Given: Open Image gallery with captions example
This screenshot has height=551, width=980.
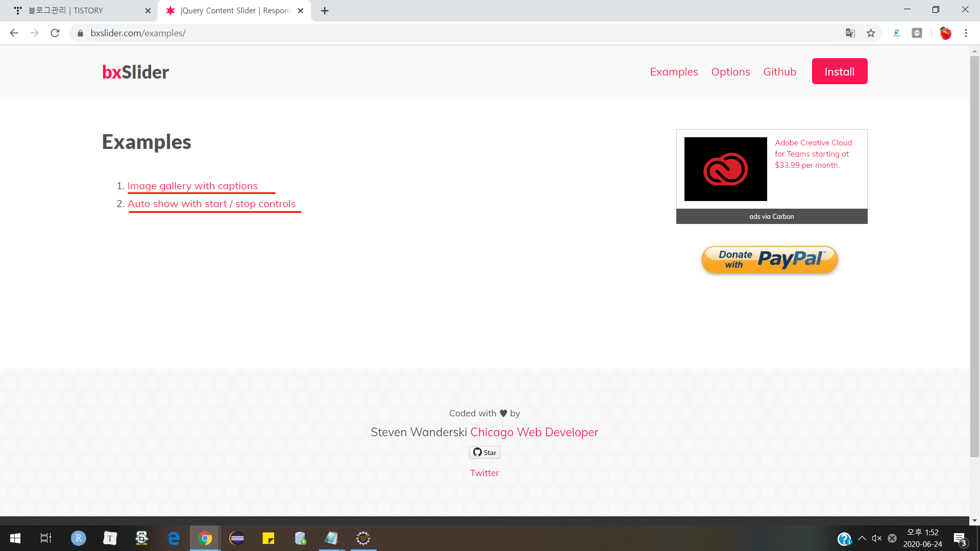Looking at the screenshot, I should [192, 186].
